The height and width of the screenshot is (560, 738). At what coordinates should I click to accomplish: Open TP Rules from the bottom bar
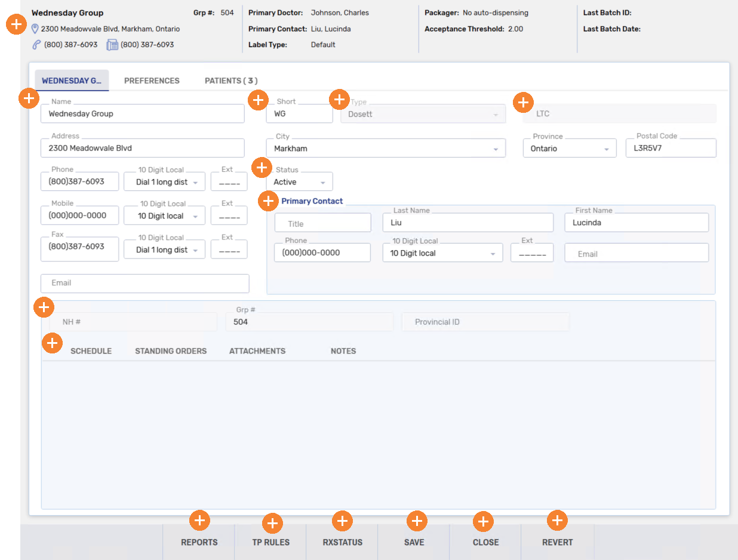[270, 542]
